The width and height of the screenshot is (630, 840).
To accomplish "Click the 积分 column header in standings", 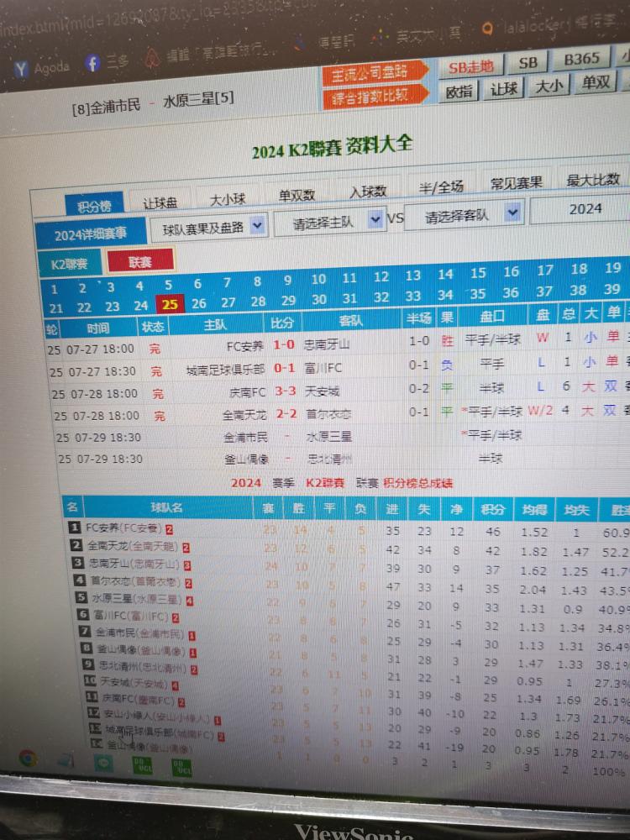I will click(x=493, y=508).
